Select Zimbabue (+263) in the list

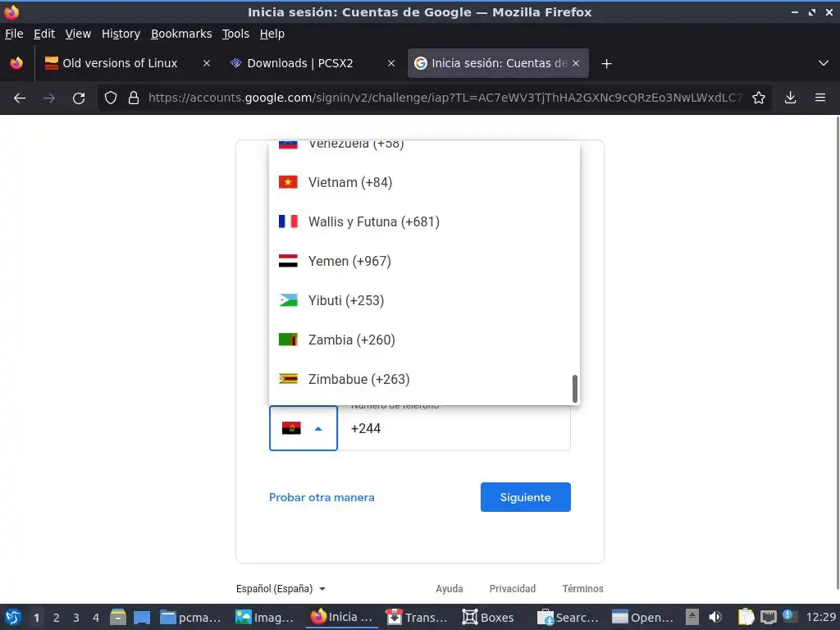[424, 379]
